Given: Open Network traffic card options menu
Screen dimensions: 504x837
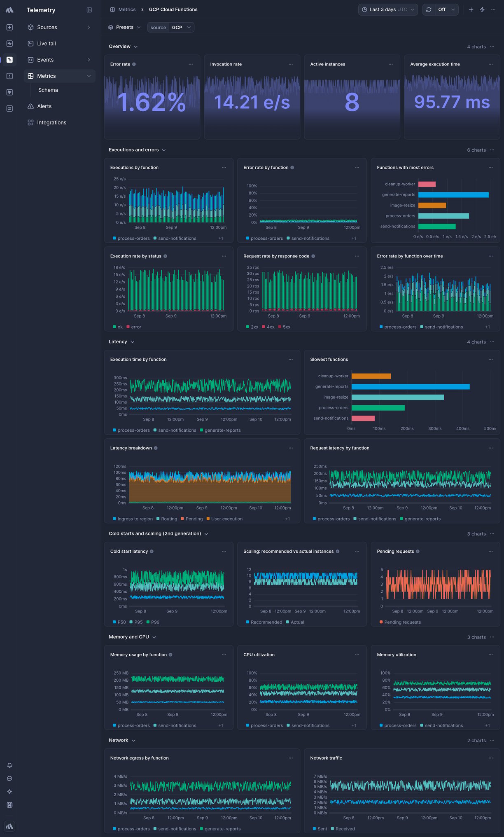Looking at the screenshot, I should 491,758.
